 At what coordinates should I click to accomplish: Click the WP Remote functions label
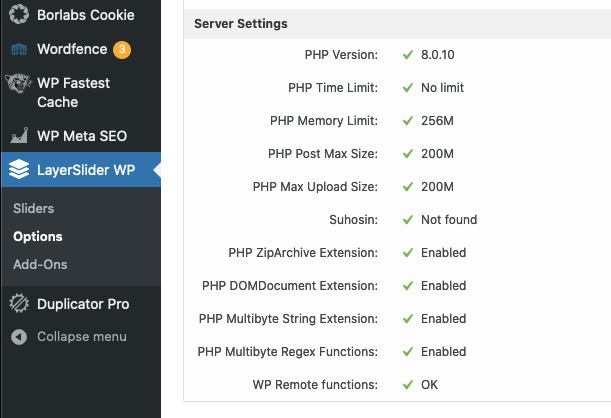point(315,385)
